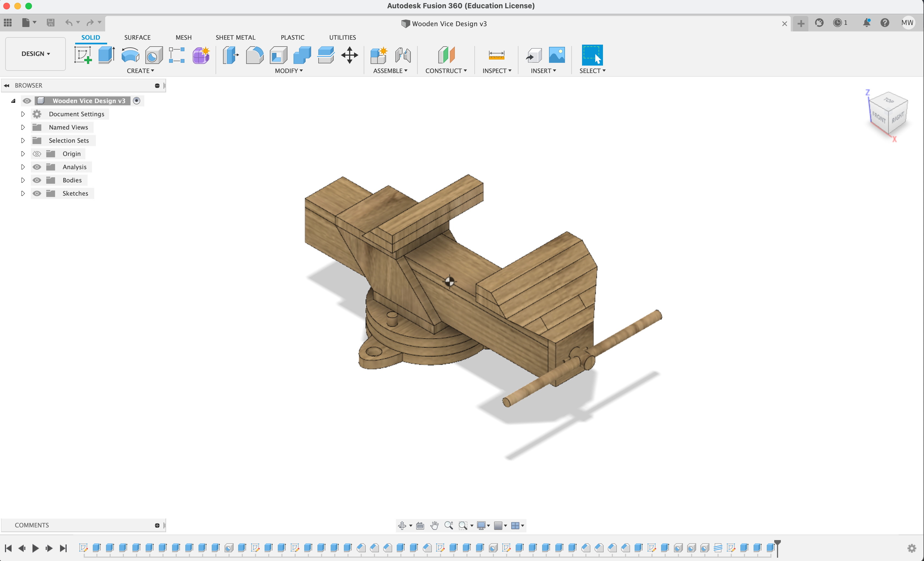Select the Modify tool in toolbar

tap(289, 71)
